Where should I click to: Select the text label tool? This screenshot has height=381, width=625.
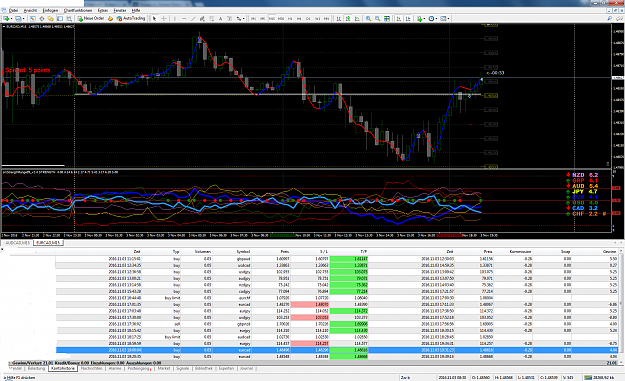click(x=230, y=18)
